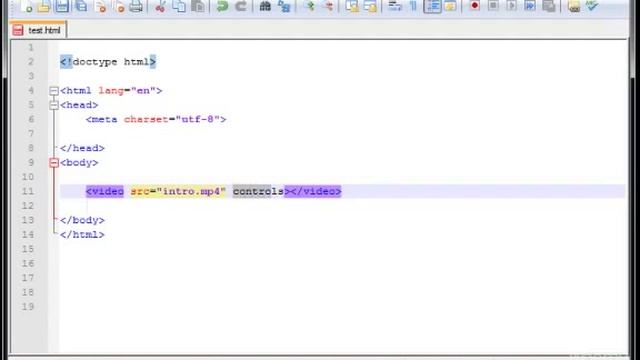Click the closing </head> tag
Screen dimensions: 640x360
pyautogui.click(x=82, y=148)
